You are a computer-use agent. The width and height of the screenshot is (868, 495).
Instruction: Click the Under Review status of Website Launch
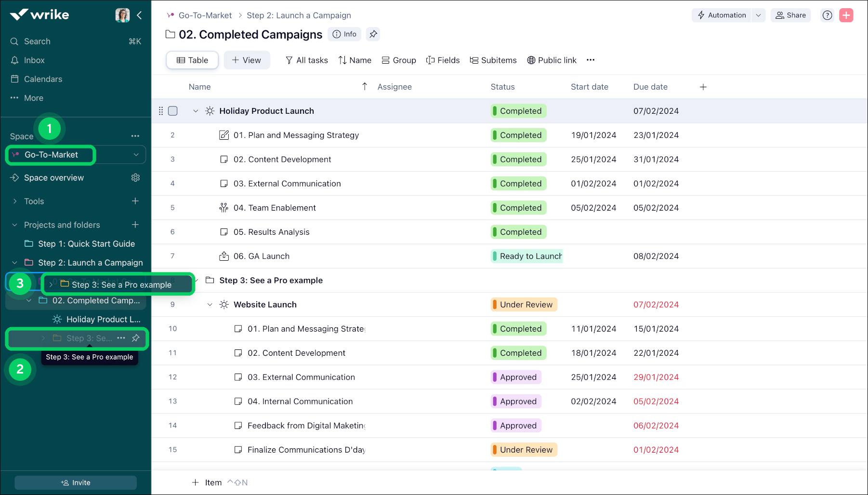pos(524,305)
